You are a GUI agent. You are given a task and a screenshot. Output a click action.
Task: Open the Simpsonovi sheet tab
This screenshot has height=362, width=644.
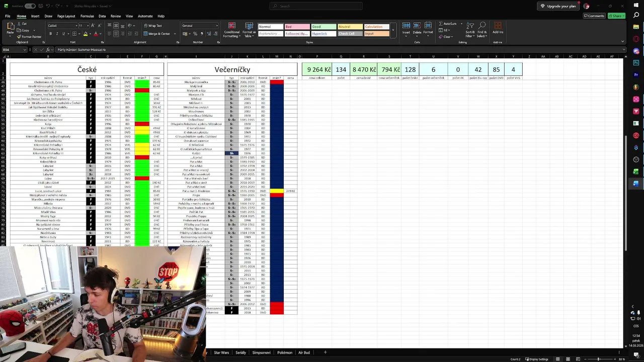point(261,352)
